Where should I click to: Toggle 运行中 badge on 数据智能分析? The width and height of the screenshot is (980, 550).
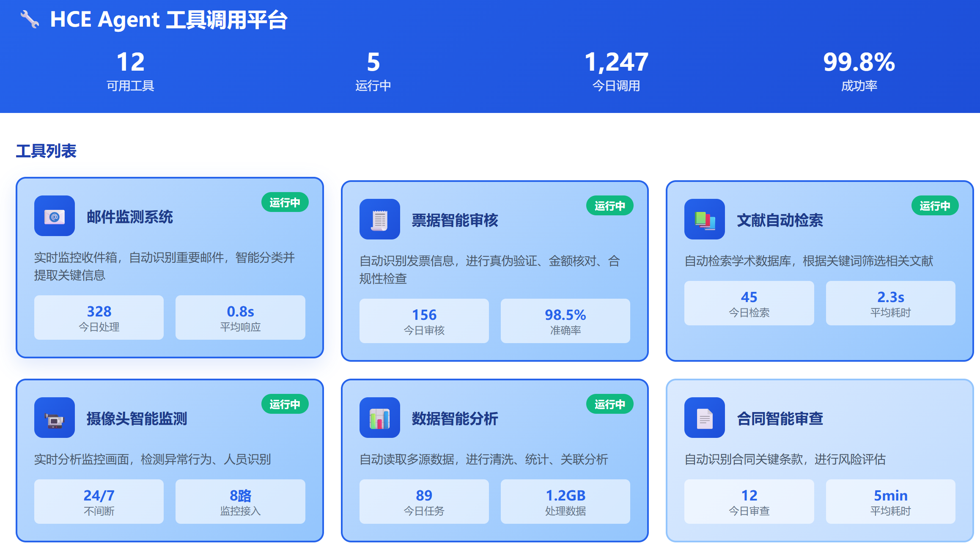tap(609, 404)
